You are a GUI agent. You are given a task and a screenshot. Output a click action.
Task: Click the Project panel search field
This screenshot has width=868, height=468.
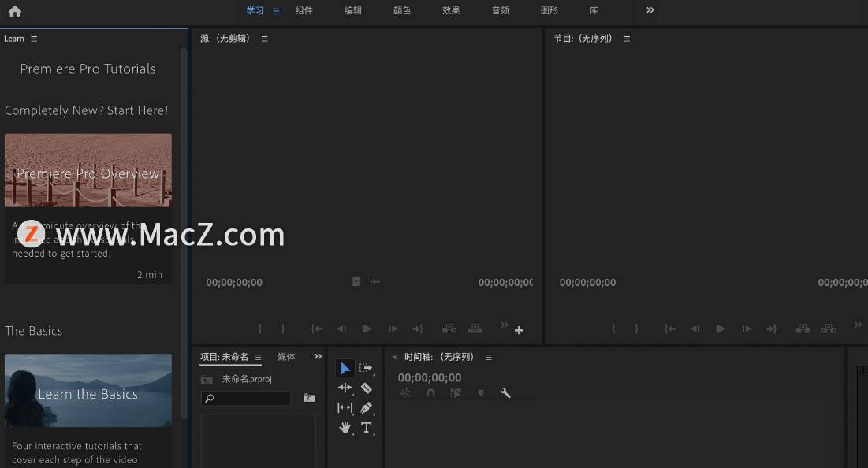tap(246, 399)
